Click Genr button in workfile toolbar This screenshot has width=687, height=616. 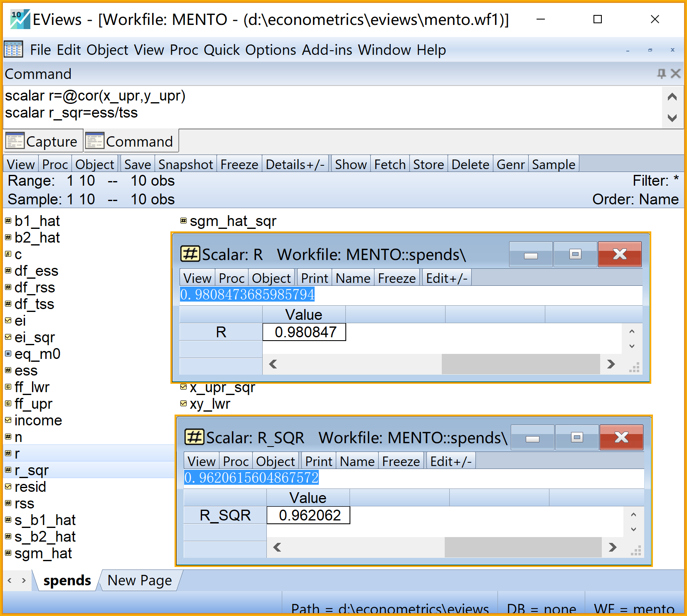(x=510, y=164)
